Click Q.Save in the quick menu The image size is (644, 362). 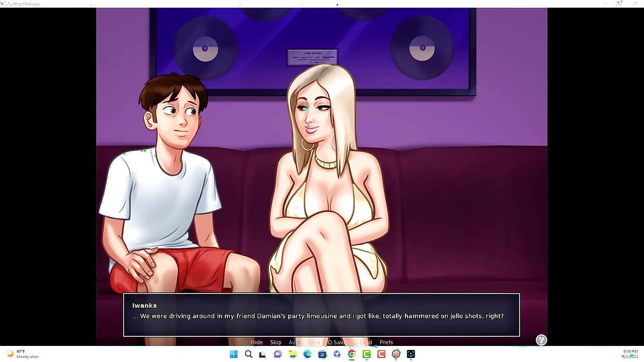pos(336,342)
